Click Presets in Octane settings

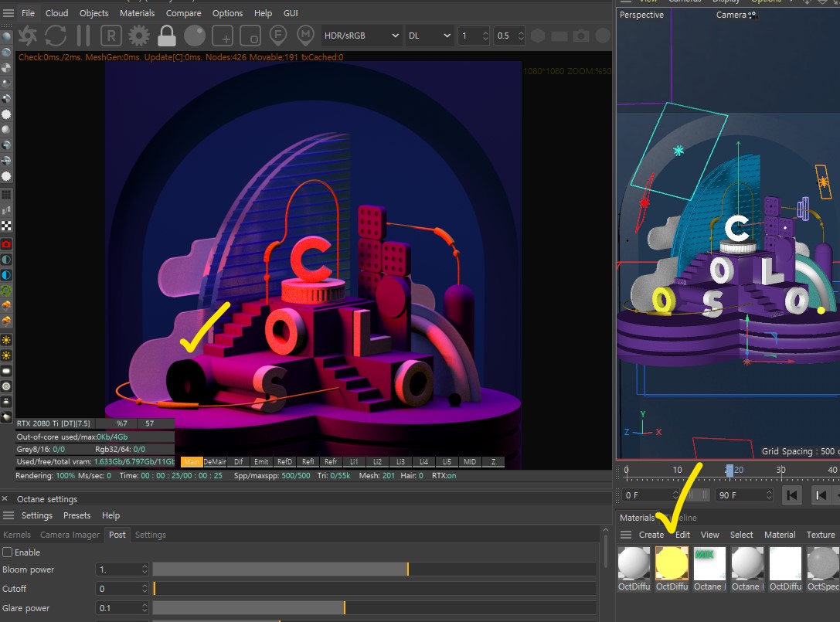(77, 515)
